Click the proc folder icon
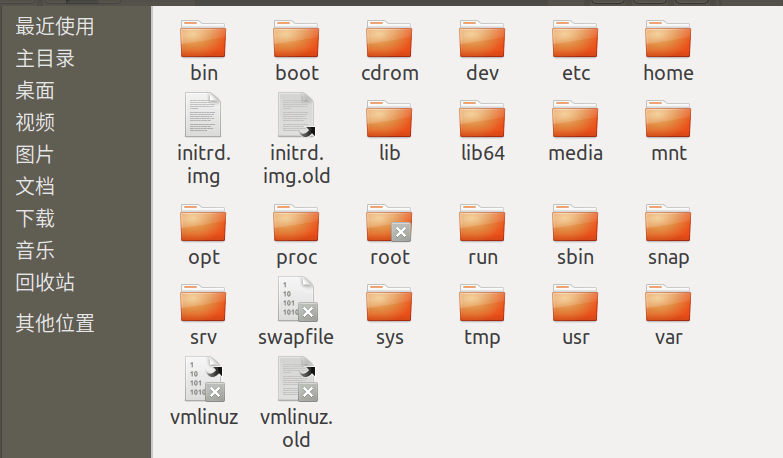 tap(296, 223)
